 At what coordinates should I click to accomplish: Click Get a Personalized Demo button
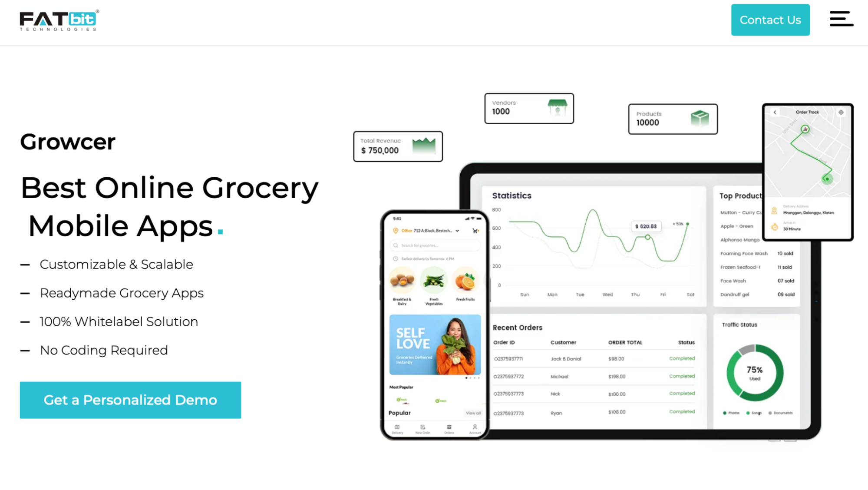coord(131,400)
